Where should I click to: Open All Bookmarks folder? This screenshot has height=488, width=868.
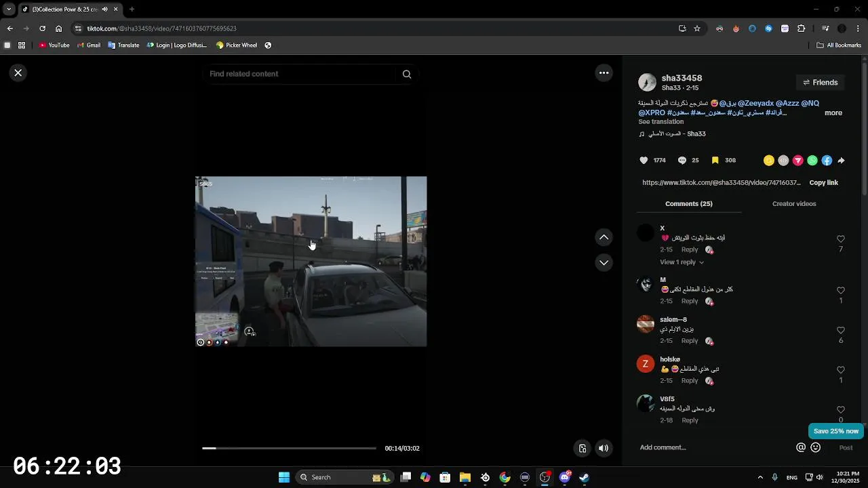tap(839, 45)
